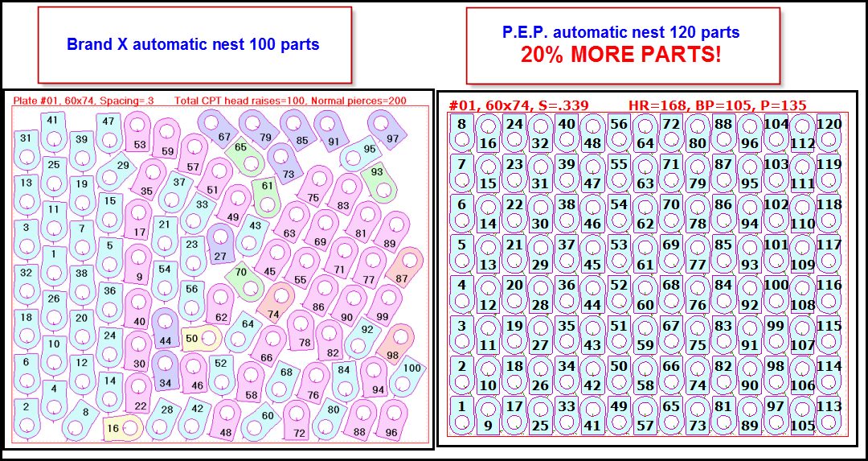
Task: Select part 49 in P.E.P. nest
Action: (619, 415)
